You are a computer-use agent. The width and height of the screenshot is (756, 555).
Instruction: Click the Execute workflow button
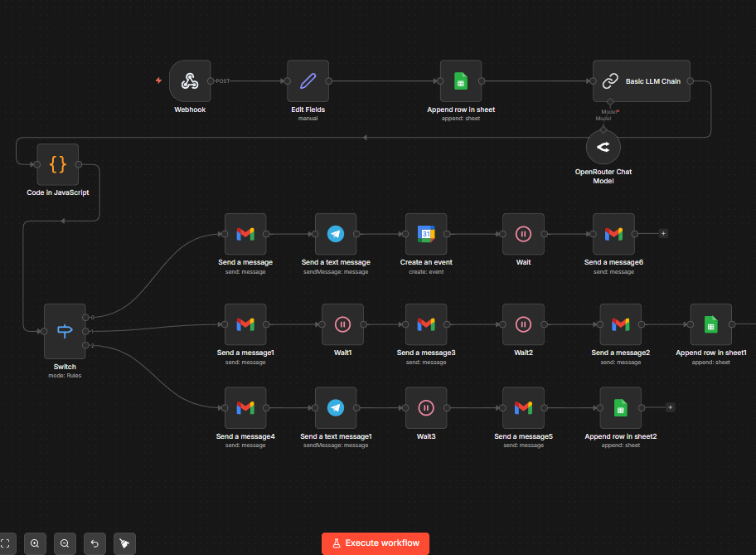pos(376,543)
